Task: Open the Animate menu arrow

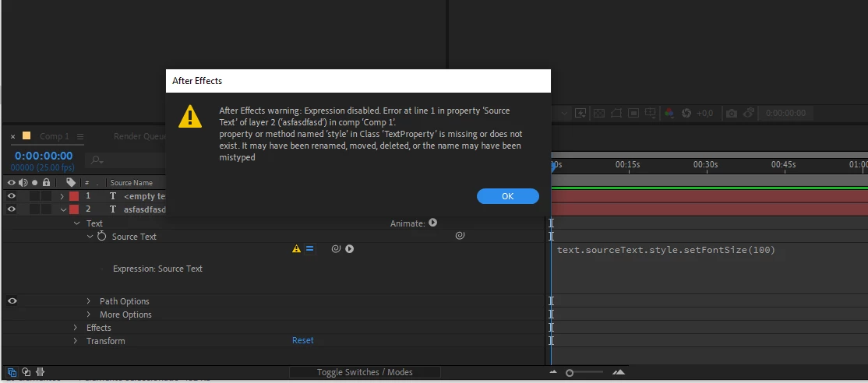Action: coord(433,223)
